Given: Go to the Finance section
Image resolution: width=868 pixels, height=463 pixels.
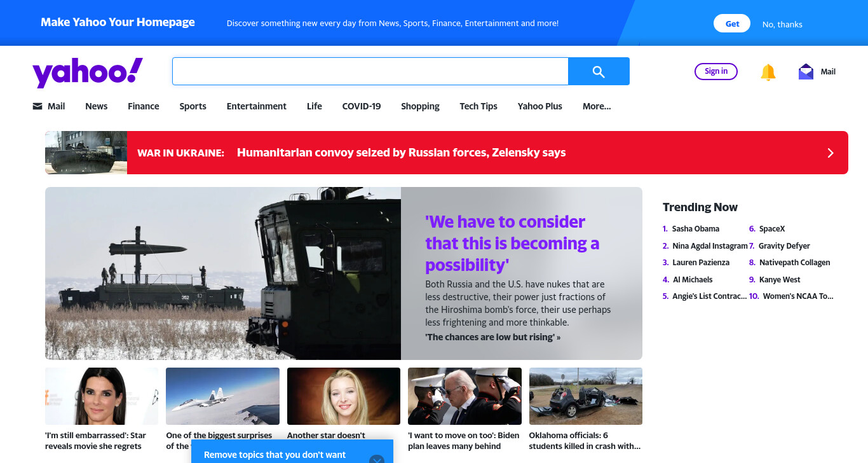Looking at the screenshot, I should click(x=144, y=106).
